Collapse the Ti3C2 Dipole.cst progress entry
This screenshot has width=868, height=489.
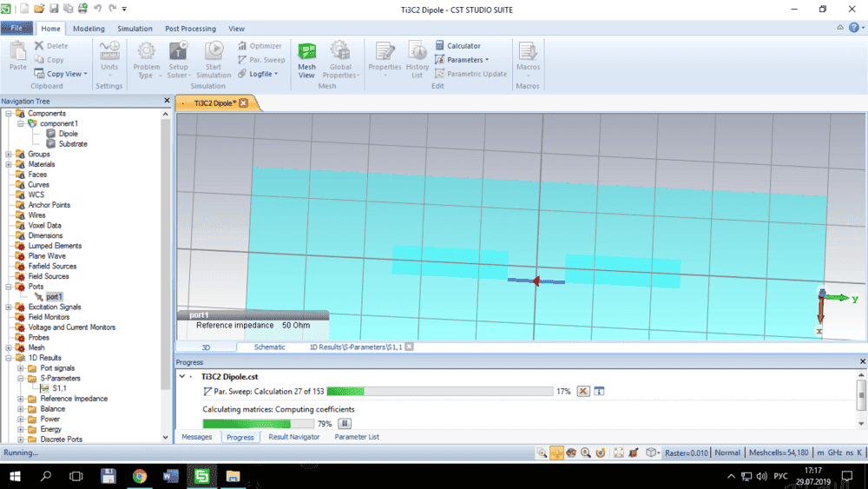point(182,377)
